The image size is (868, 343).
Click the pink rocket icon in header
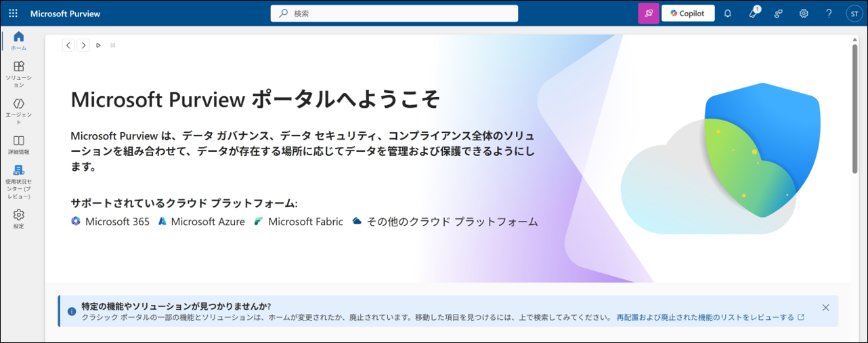(649, 14)
